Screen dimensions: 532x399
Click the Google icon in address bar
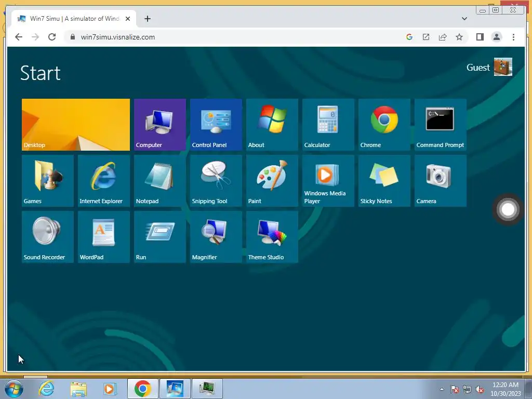[x=409, y=37]
